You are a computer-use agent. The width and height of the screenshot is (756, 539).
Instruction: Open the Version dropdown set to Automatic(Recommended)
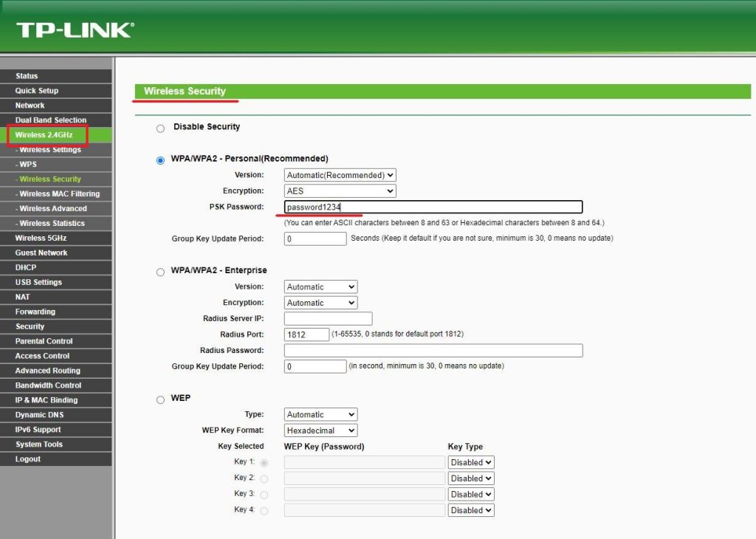339,174
